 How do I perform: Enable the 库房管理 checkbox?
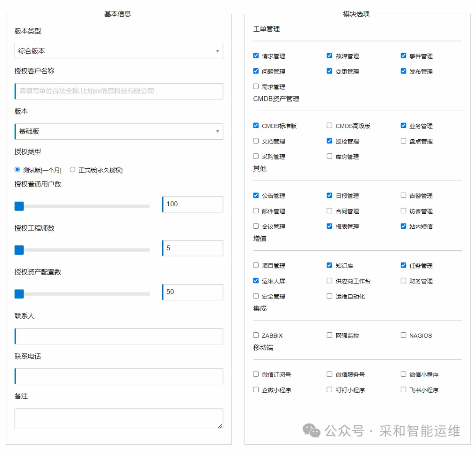329,156
